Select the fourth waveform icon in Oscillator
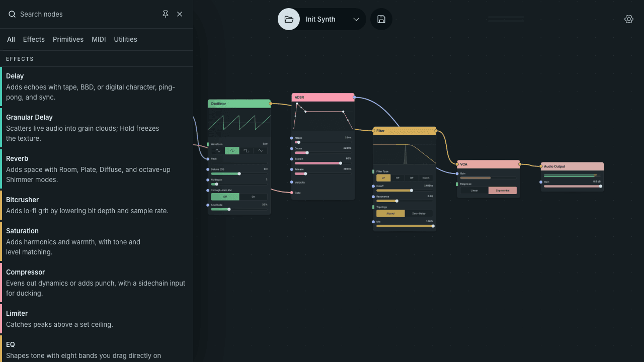 point(260,150)
